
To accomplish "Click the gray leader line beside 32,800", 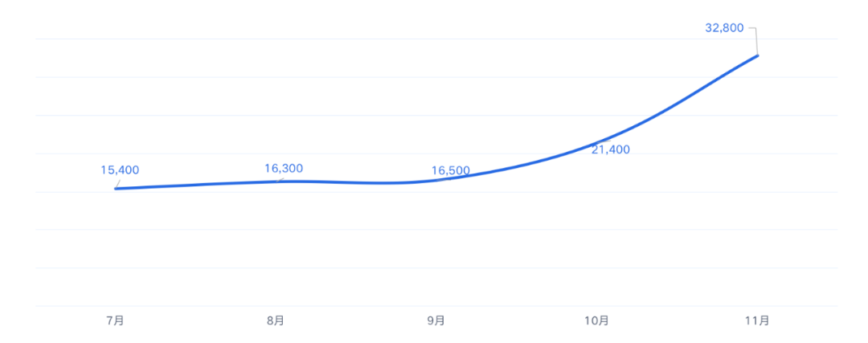I will (x=753, y=40).
